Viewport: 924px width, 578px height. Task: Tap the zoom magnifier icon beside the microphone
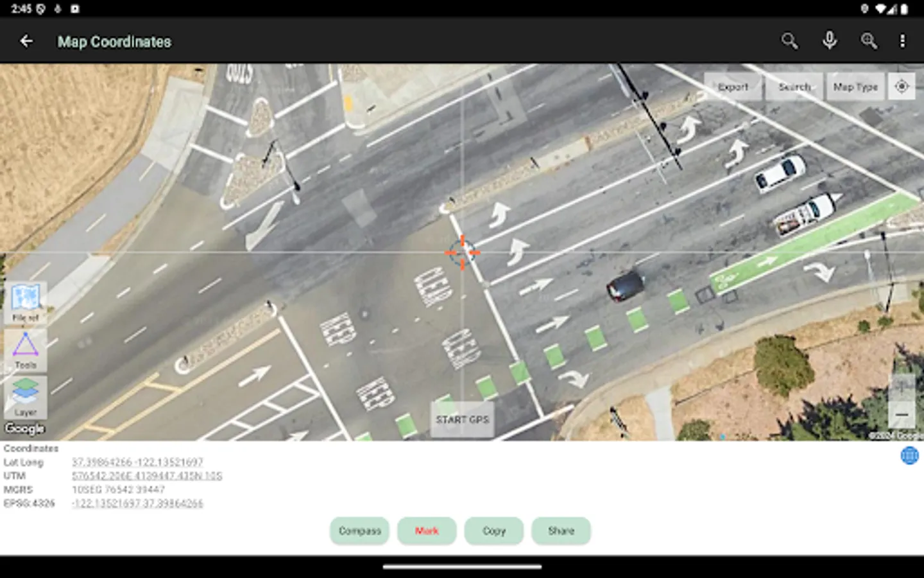click(869, 41)
